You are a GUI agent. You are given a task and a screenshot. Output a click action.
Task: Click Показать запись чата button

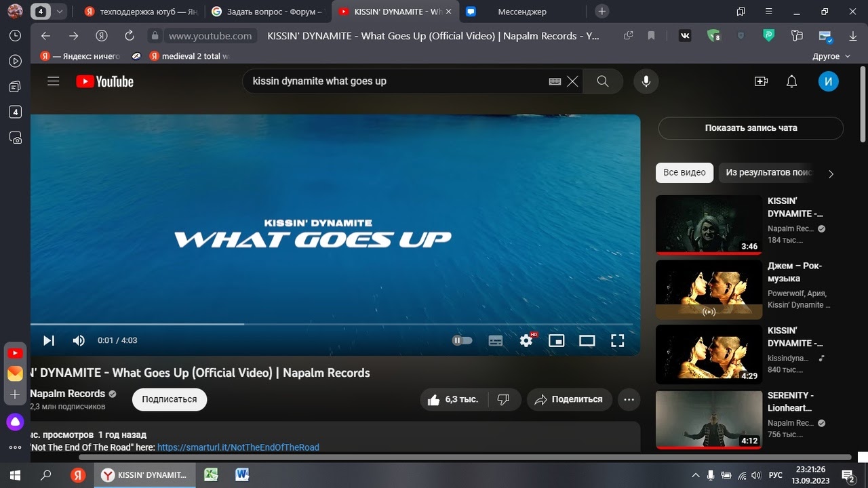pyautogui.click(x=751, y=127)
